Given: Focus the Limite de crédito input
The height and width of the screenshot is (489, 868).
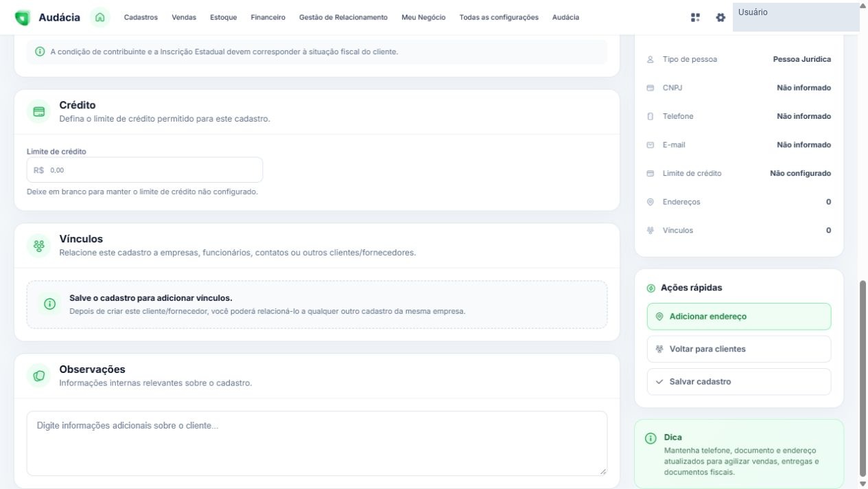Looking at the screenshot, I should (x=145, y=170).
